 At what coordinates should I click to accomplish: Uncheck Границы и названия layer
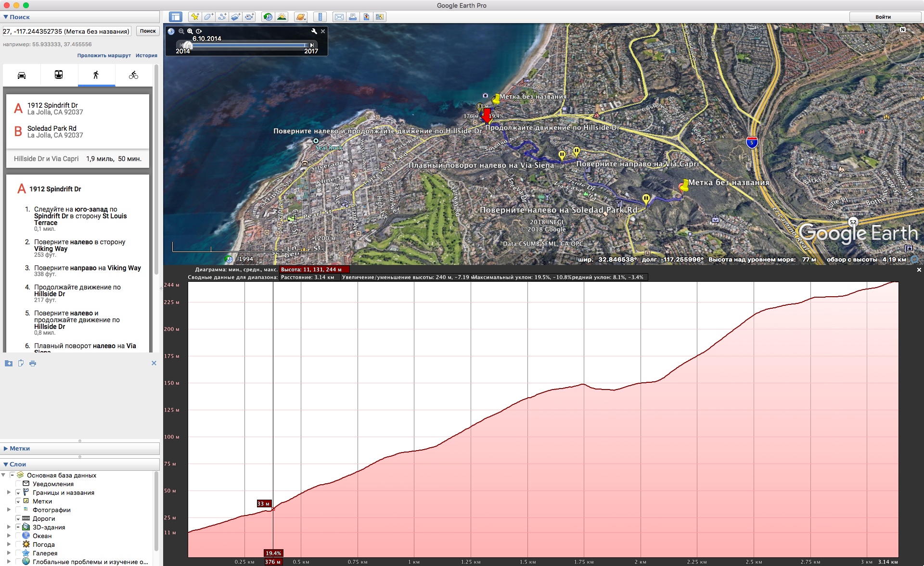pyautogui.click(x=18, y=492)
